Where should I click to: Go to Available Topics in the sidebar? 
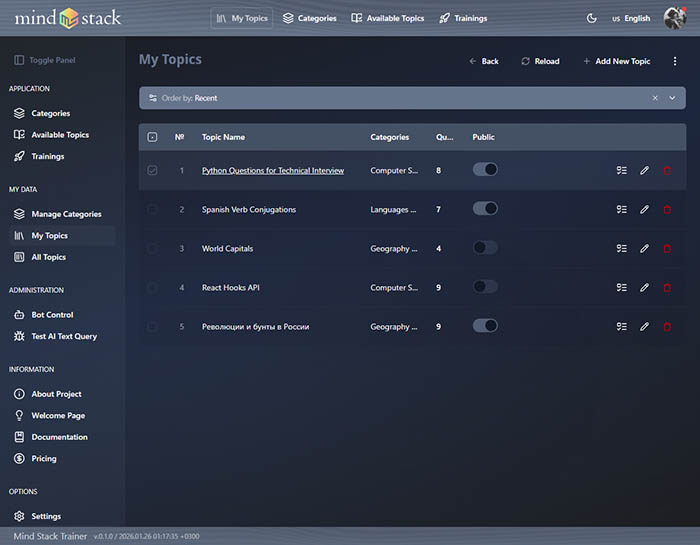coord(51,135)
